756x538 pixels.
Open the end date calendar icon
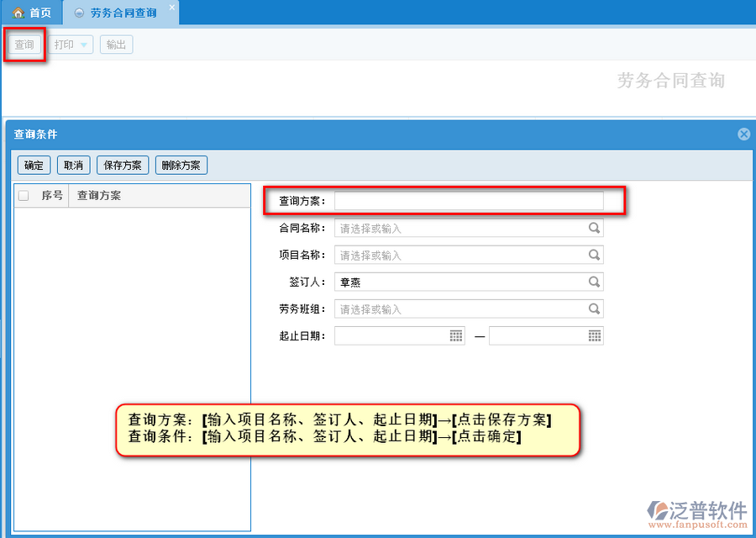click(x=595, y=335)
